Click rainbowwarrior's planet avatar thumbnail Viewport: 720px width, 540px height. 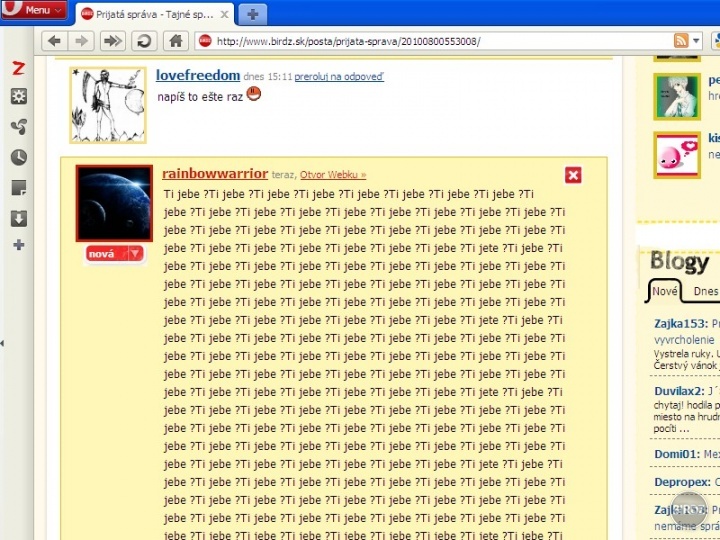pos(114,204)
